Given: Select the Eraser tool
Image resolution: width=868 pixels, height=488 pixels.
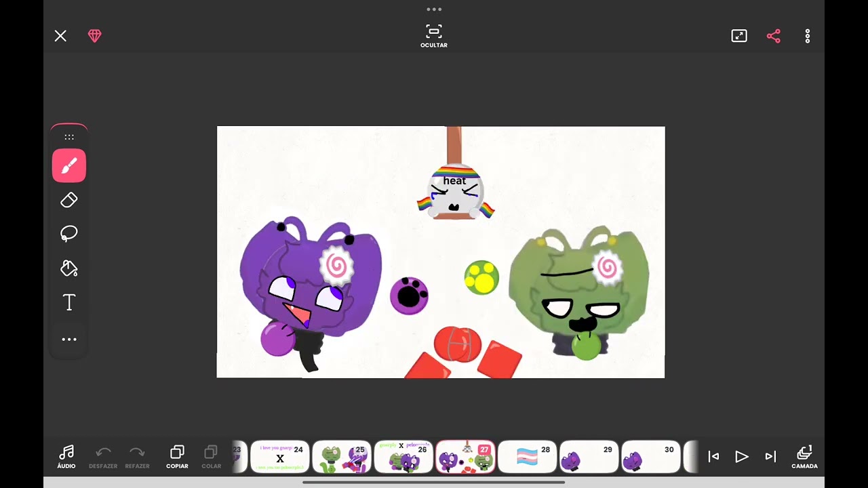Looking at the screenshot, I should pyautogui.click(x=69, y=200).
